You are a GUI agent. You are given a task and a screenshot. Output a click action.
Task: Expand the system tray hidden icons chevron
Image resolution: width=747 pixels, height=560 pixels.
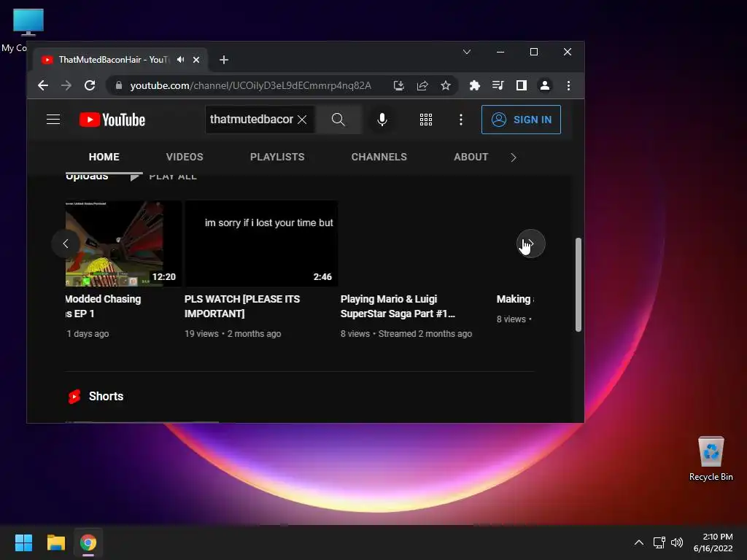point(639,542)
